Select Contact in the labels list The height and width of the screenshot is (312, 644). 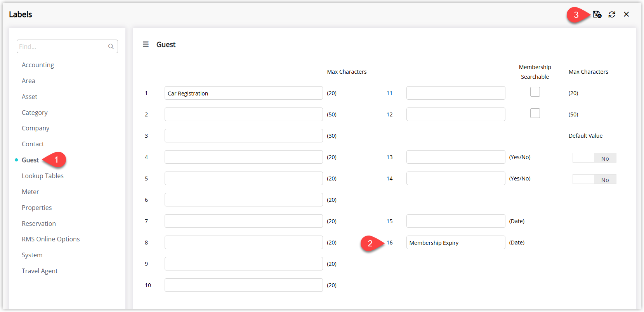pyautogui.click(x=33, y=144)
